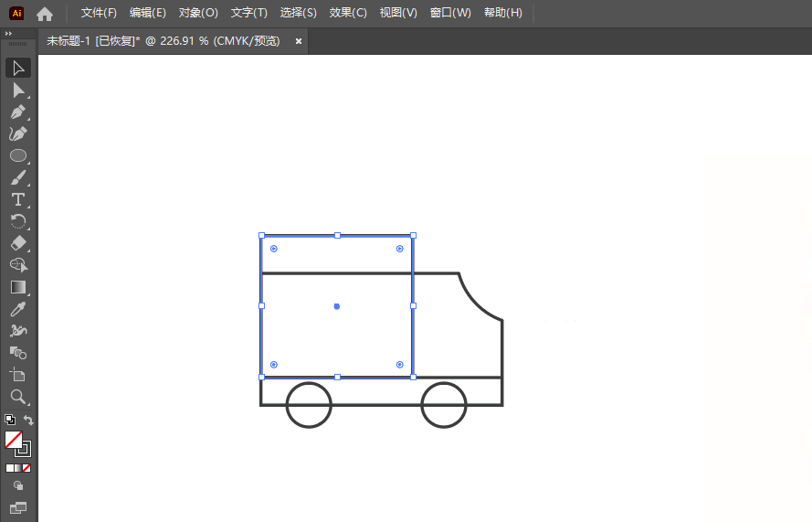Choose the Paintbrush tool
The width and height of the screenshot is (812, 522).
(x=18, y=177)
